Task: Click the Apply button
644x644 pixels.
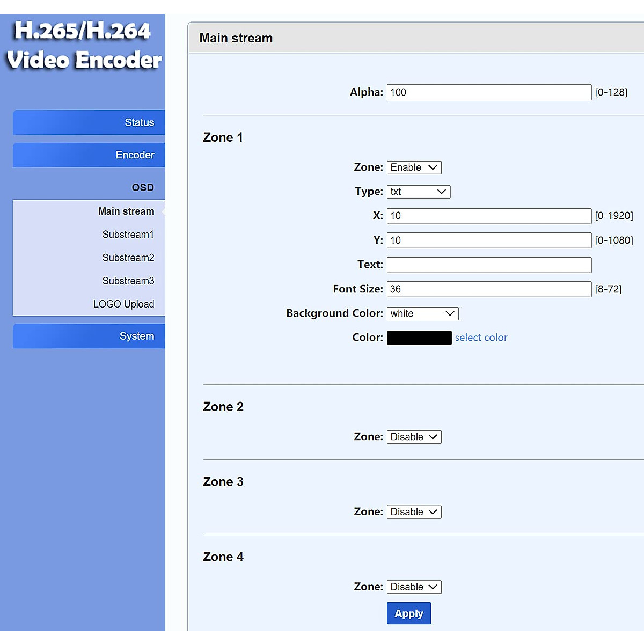Action: click(408, 613)
